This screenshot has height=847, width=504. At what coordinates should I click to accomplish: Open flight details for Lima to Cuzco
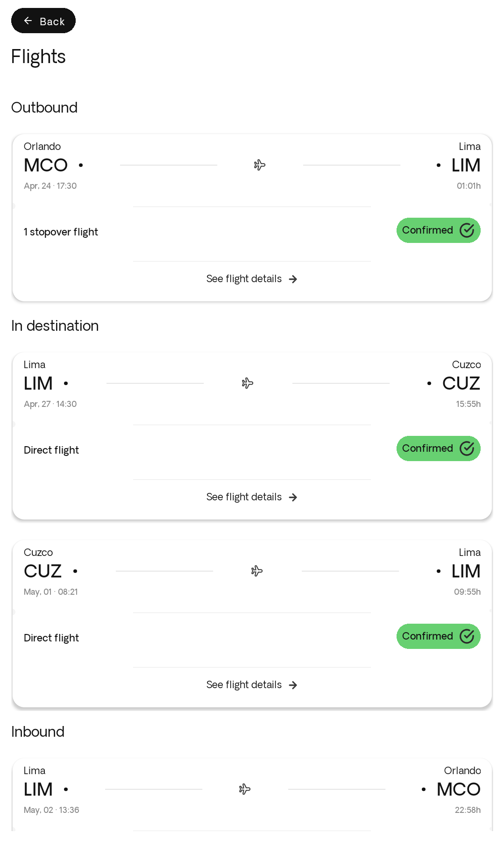click(x=244, y=497)
